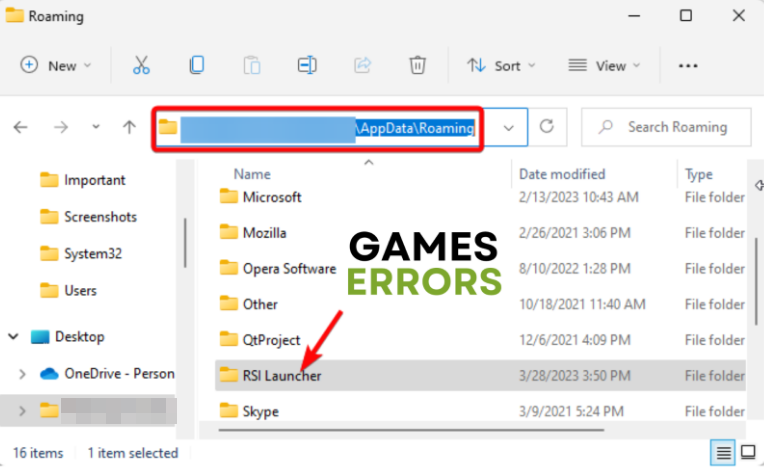Expand the address bar history dropdown

click(509, 127)
